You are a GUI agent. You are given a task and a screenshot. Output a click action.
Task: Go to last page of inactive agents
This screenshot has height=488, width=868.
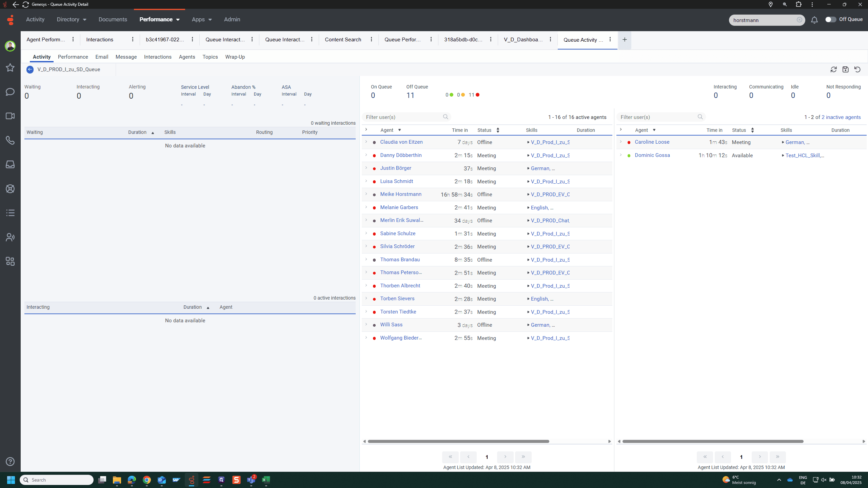click(777, 457)
